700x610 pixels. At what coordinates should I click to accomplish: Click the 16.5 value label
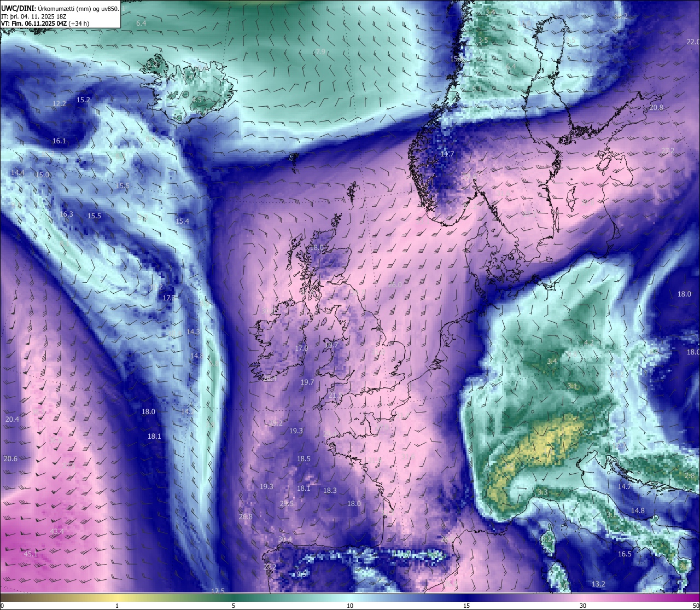click(625, 554)
